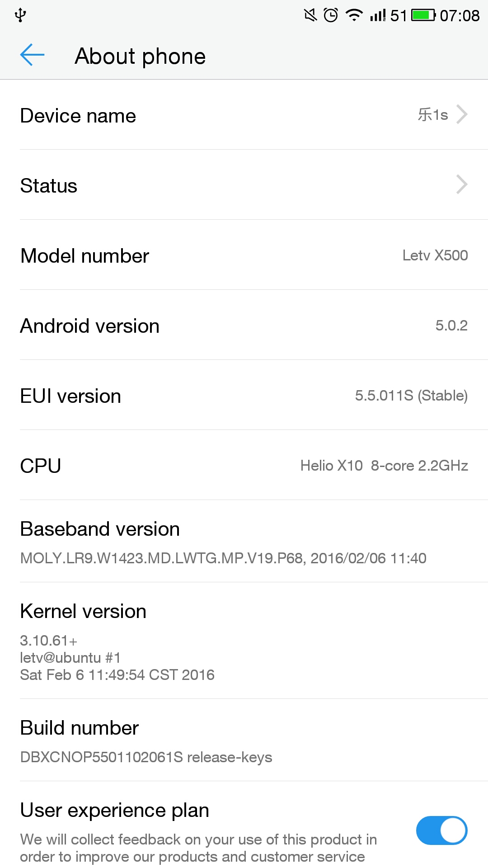The width and height of the screenshot is (488, 868).
Task: Tap the 乐1s device name value
Action: pyautogui.click(x=433, y=115)
